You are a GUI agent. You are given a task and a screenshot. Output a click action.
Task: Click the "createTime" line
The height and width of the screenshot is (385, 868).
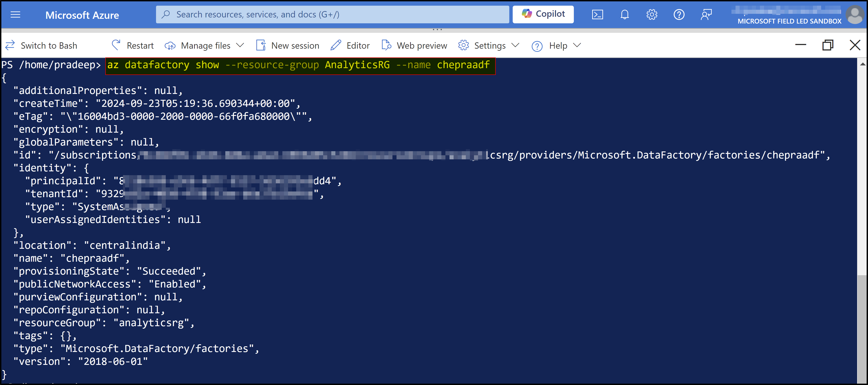tap(156, 104)
